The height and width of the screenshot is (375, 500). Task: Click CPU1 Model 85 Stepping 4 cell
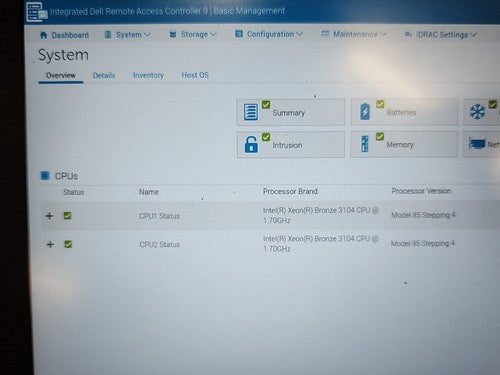click(423, 215)
